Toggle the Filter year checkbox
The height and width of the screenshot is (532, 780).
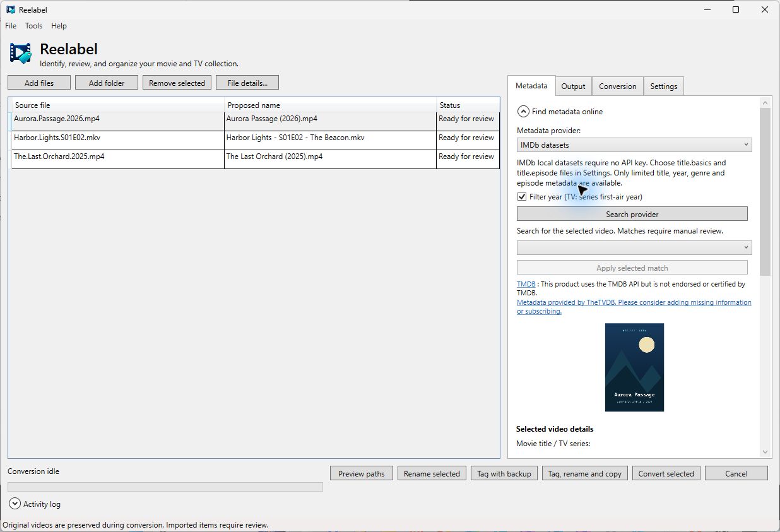522,197
